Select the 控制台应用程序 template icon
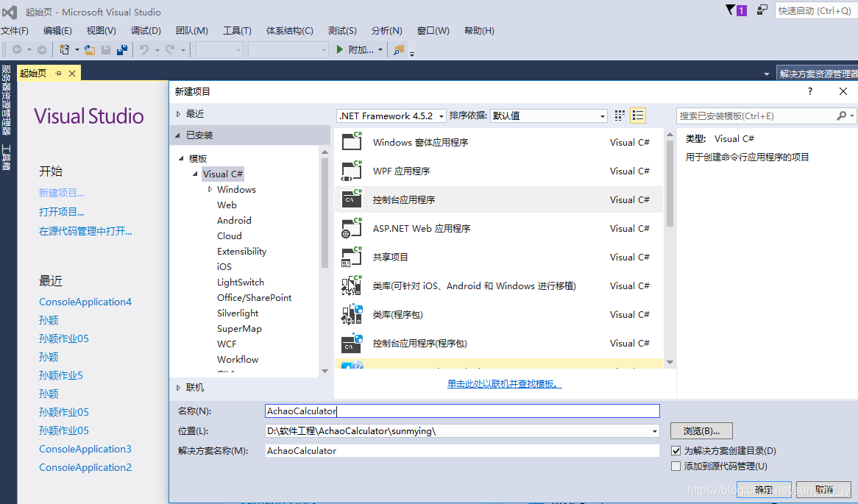The image size is (858, 504). click(352, 199)
